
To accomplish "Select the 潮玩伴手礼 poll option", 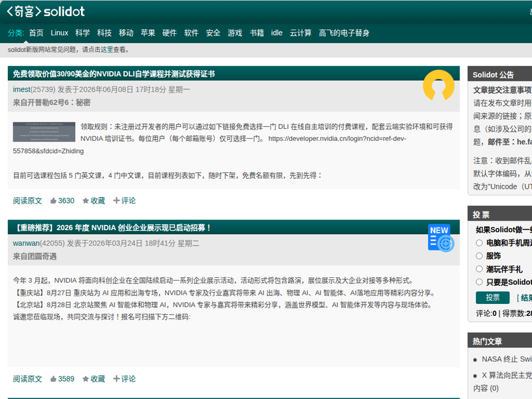I will [479, 269].
